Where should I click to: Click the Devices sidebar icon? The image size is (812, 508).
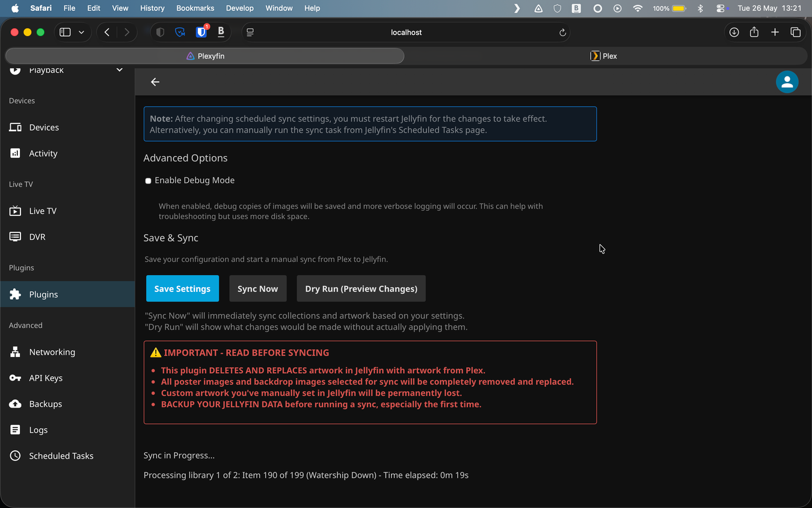15,127
